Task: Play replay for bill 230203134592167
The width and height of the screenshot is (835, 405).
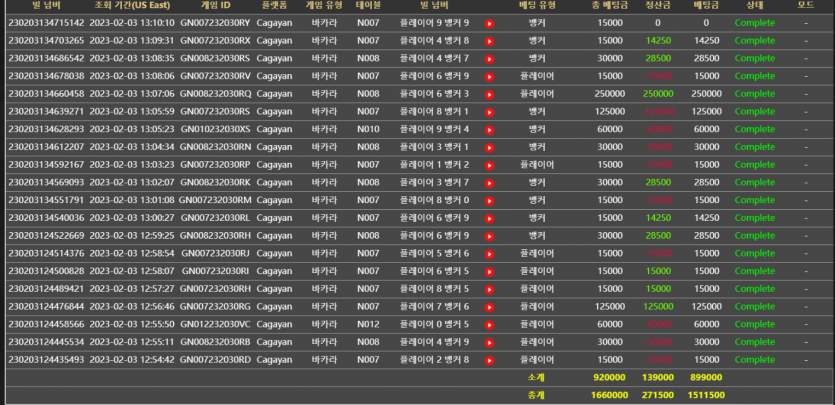Action: 489,166
